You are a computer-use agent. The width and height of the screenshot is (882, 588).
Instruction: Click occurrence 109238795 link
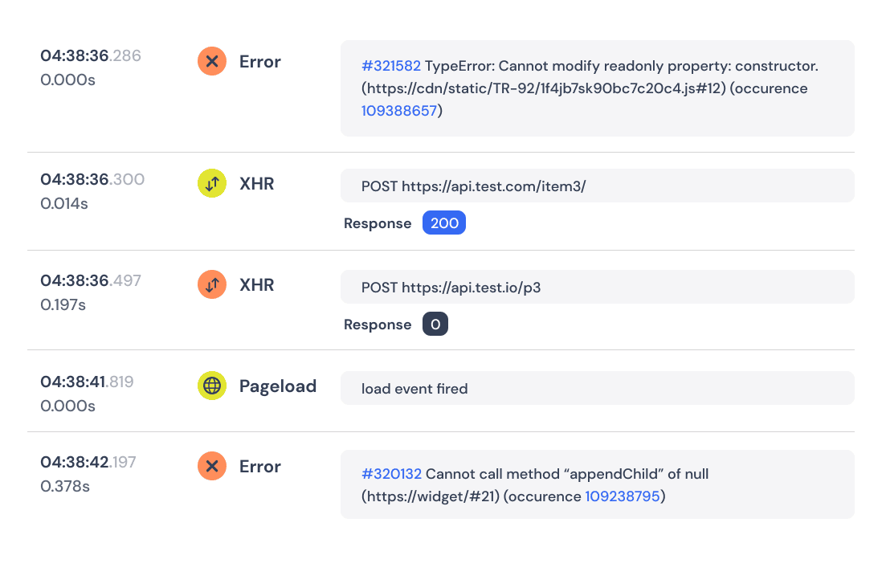pyautogui.click(x=623, y=496)
